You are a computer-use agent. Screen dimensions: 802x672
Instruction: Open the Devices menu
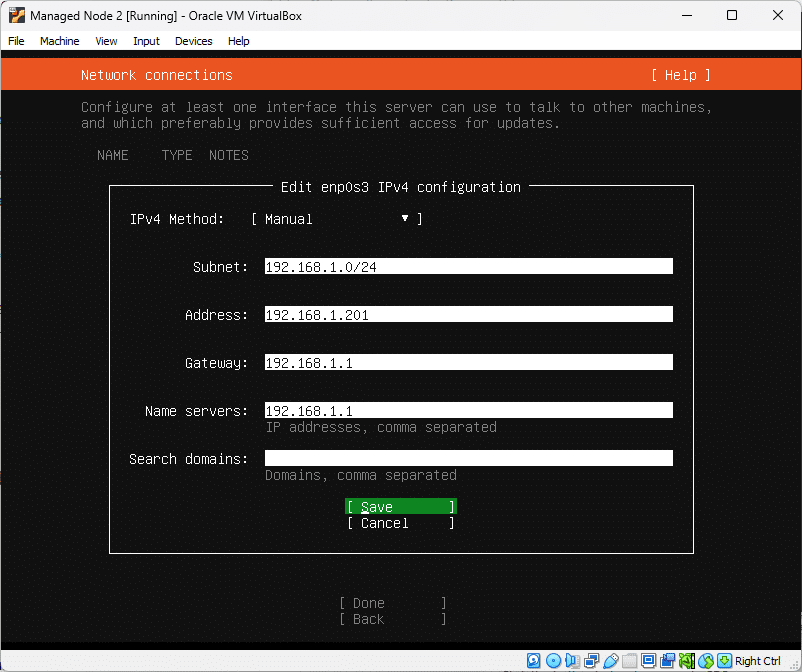pyautogui.click(x=193, y=41)
